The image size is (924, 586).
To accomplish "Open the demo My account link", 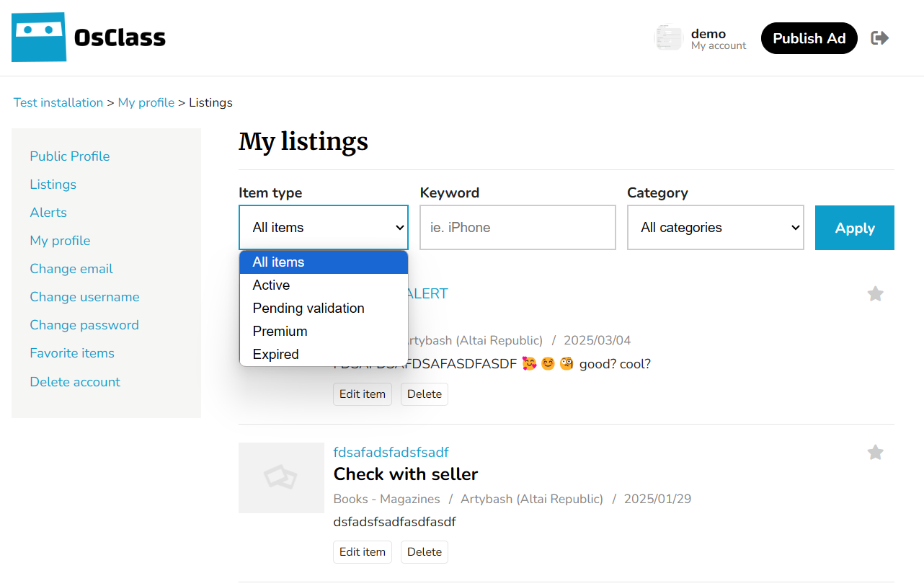I will (719, 39).
